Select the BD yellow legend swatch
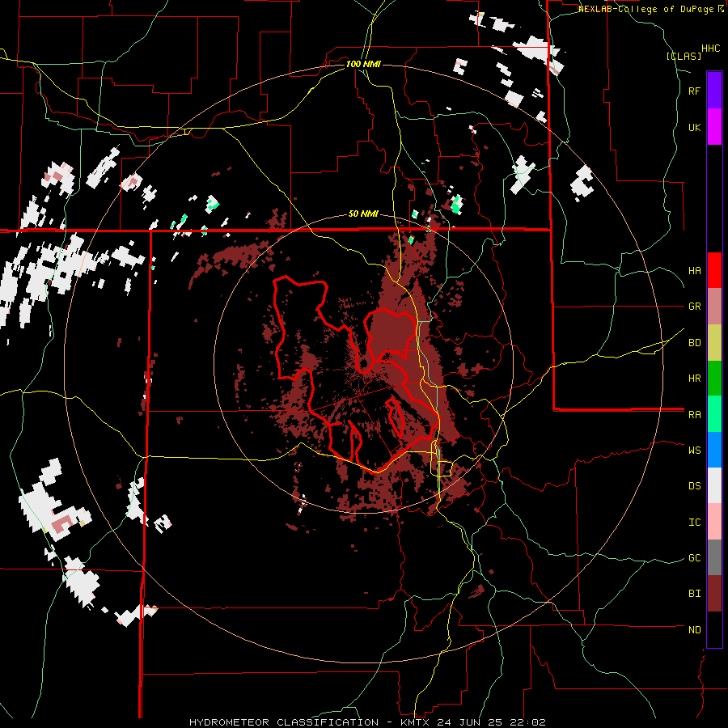The width and height of the screenshot is (728, 728). (714, 343)
